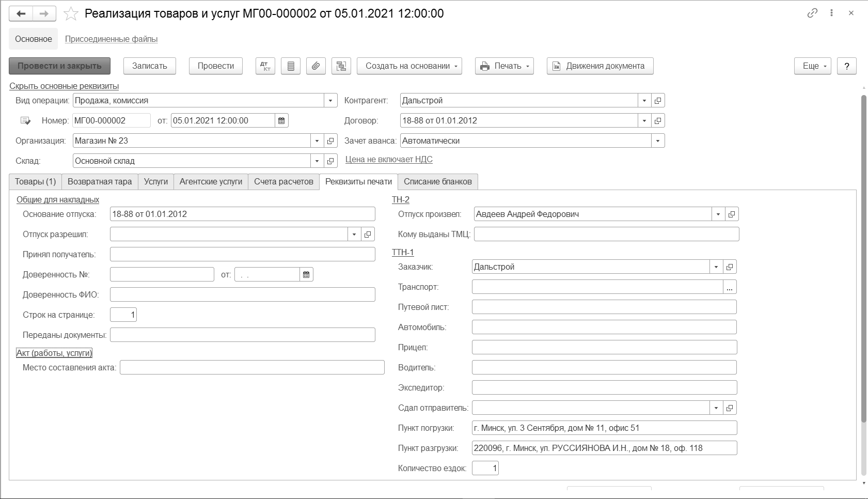
Task: Open Контрагент Дальстрой card
Action: pos(658,100)
